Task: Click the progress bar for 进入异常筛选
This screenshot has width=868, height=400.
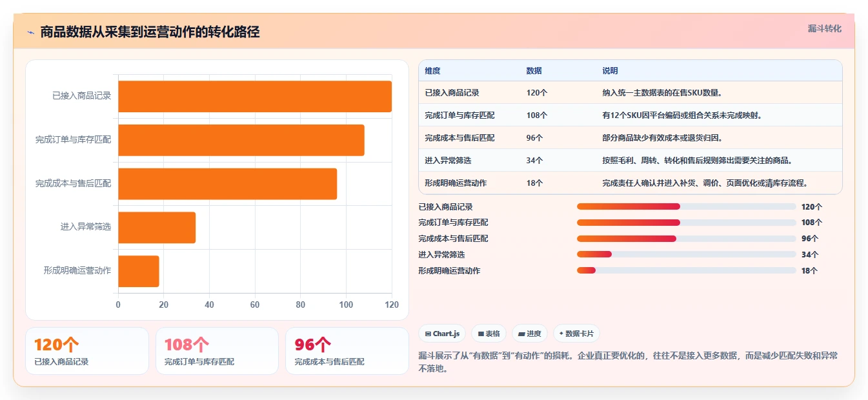Action: coord(686,255)
